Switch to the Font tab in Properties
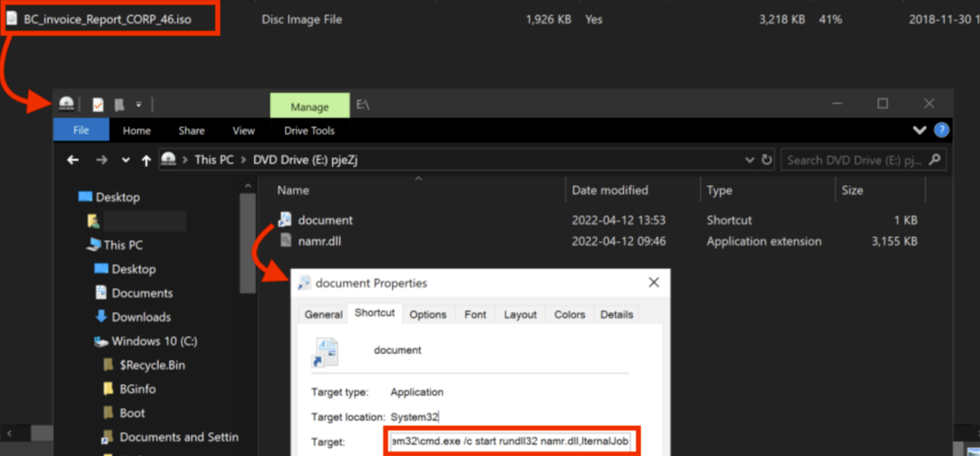The image size is (980, 456). tap(475, 314)
